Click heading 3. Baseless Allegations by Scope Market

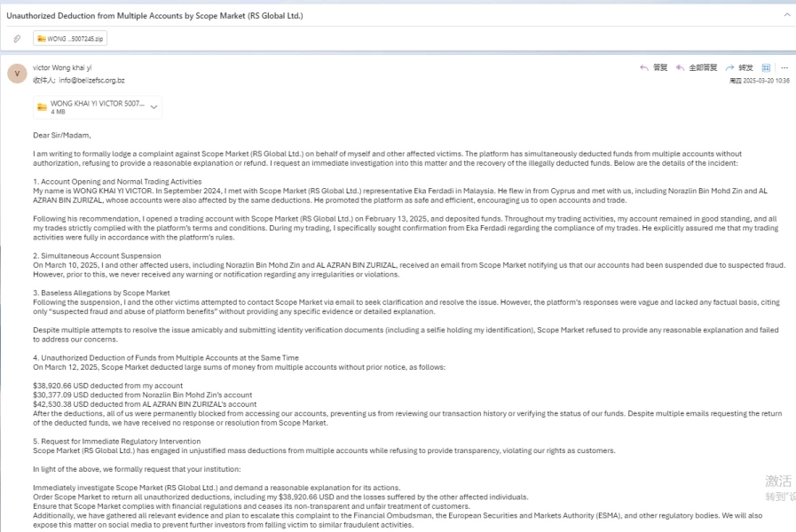101,293
